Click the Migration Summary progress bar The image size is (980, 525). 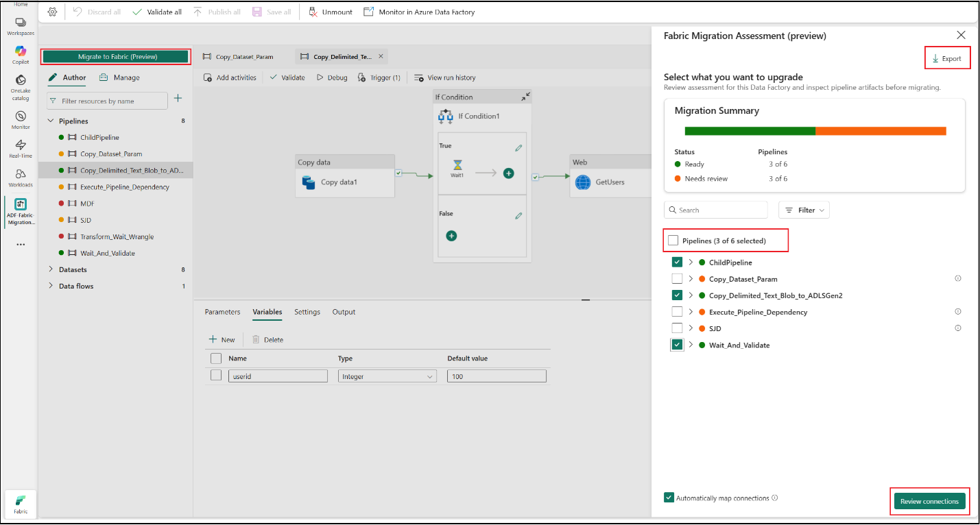(815, 130)
